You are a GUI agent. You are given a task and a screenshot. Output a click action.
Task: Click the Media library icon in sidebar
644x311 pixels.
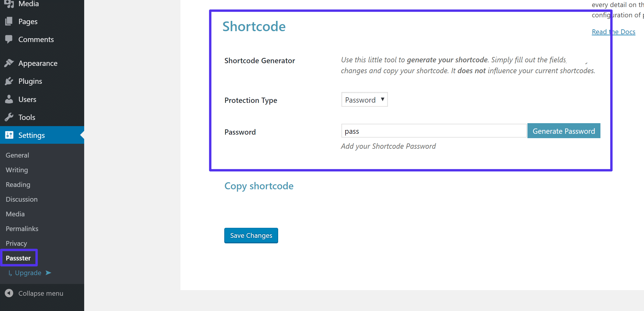coord(9,4)
